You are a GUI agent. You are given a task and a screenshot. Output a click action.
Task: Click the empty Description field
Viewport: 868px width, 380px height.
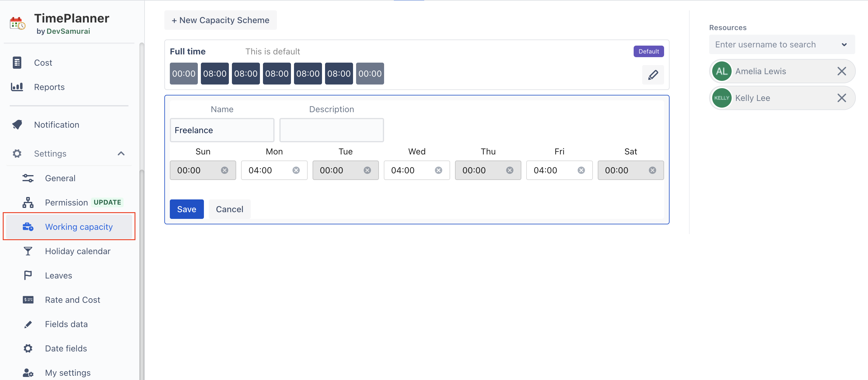pyautogui.click(x=331, y=130)
